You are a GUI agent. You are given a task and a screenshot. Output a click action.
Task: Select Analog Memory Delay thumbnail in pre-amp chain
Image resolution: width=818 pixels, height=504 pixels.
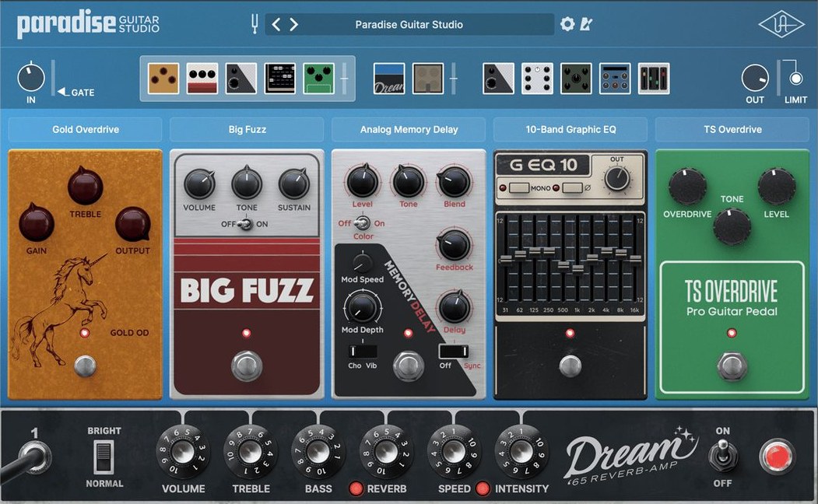coord(241,79)
